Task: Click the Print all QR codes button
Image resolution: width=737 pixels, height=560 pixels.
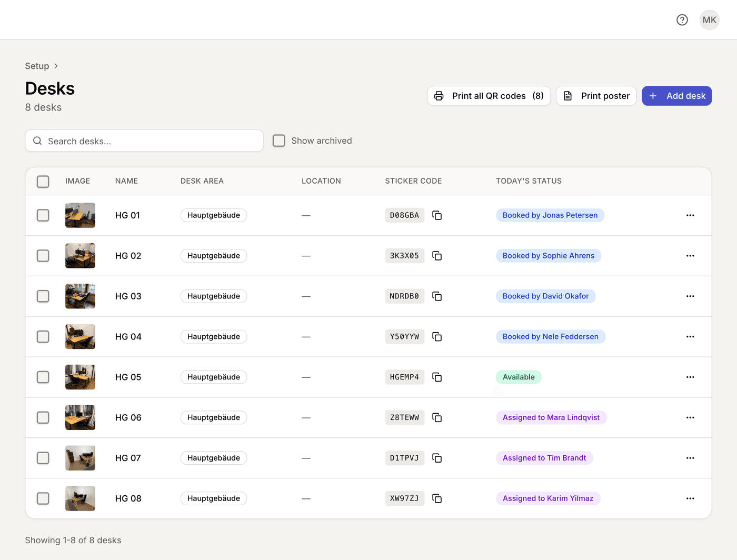Action: 489,96
